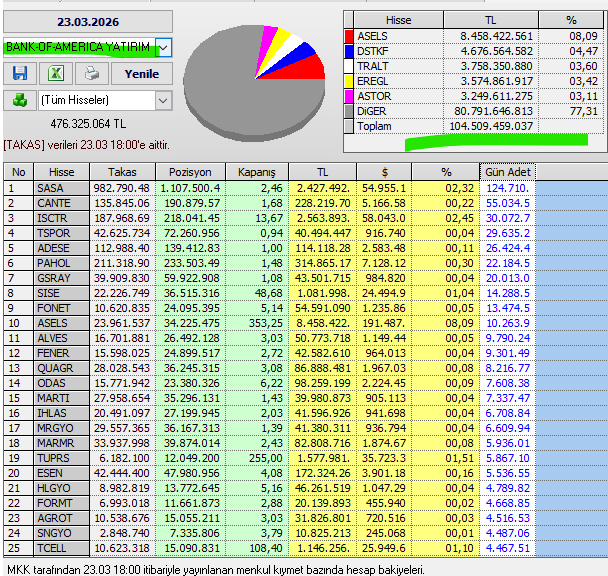Click the legend table % header
The width and height of the screenshot is (608, 576).
point(571,20)
